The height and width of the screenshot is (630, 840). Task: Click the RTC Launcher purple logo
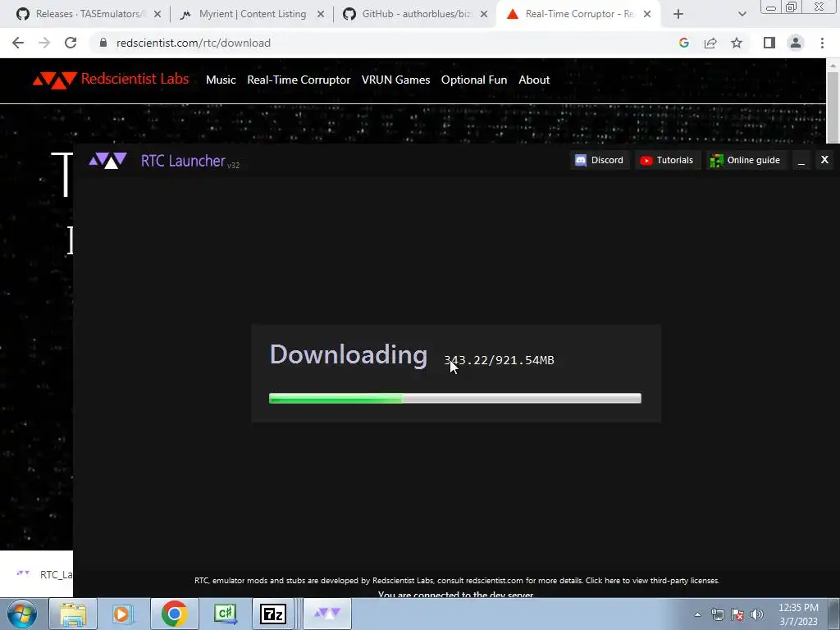coord(107,160)
